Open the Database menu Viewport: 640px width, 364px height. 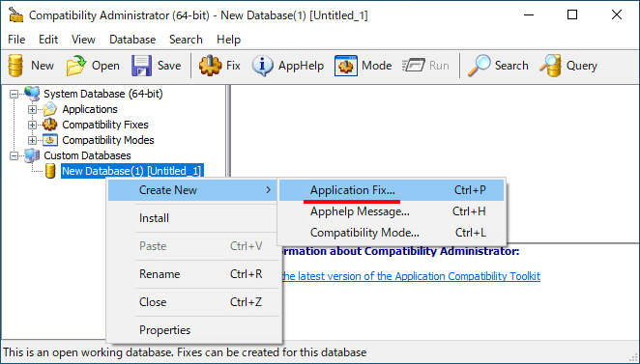tap(132, 40)
